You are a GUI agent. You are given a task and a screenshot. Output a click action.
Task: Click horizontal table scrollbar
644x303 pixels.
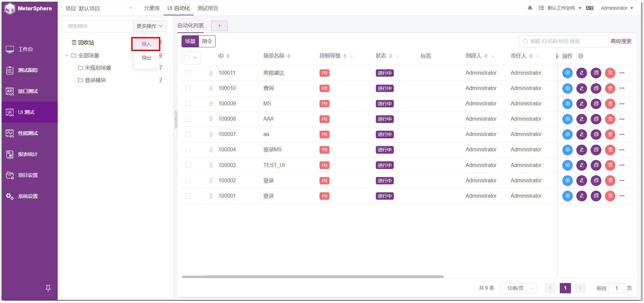313,277
